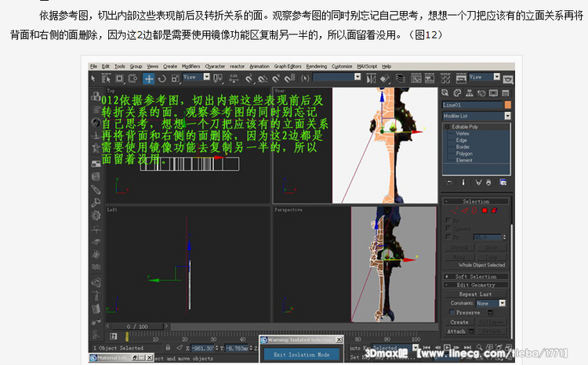Image resolution: width=588 pixels, height=365 pixels.
Task: Collapse the Editable Poly stack entry
Action: 448,127
